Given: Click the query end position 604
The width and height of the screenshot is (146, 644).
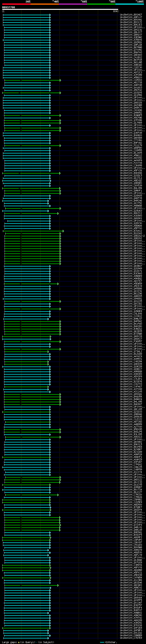Looking at the screenshot, I should (115, 11).
